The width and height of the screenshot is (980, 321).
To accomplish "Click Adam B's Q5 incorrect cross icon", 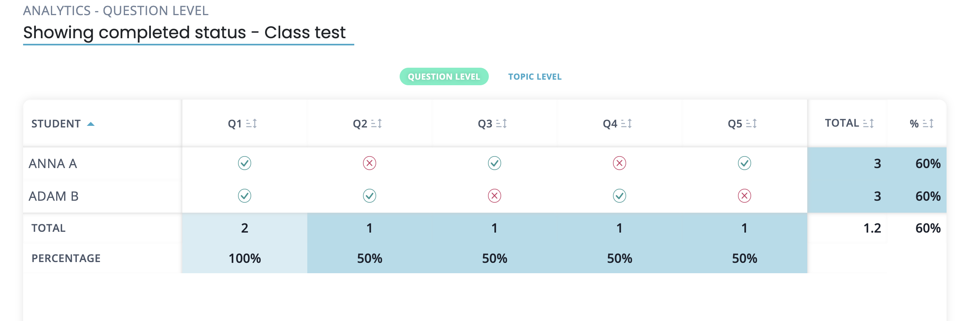I will pyautogui.click(x=744, y=196).
